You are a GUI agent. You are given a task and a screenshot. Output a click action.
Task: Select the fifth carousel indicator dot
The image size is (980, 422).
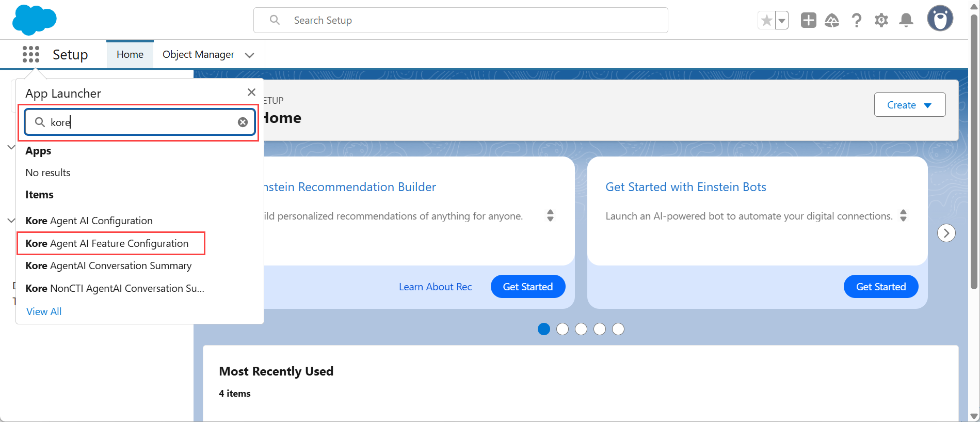618,329
